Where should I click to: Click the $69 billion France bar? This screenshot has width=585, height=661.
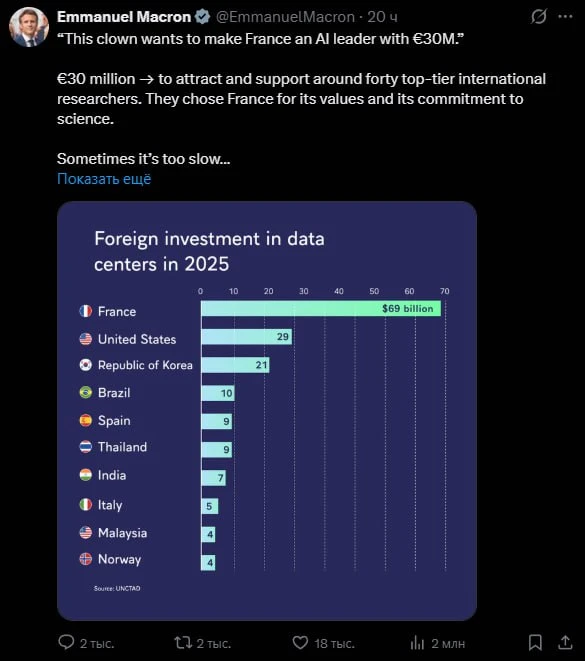pos(321,309)
